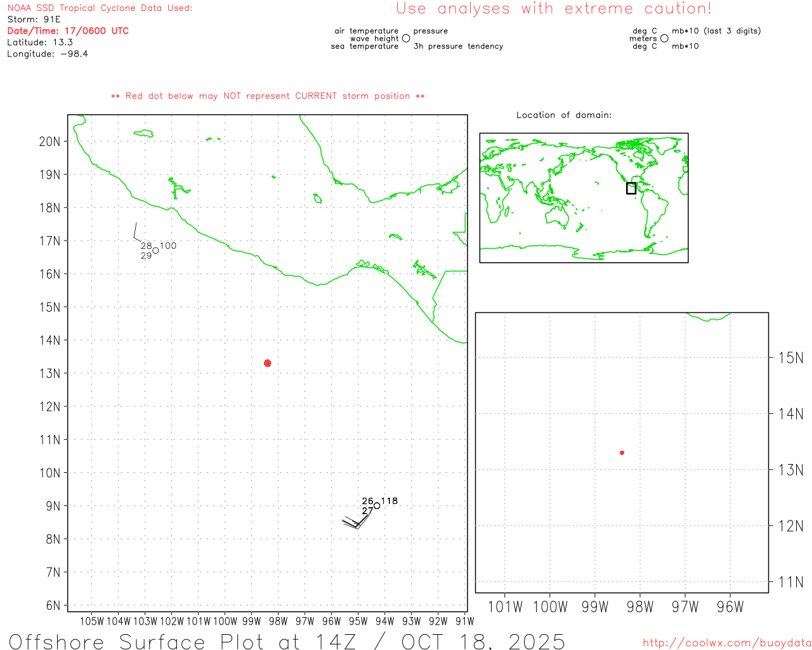Click the 105W longitude label on main map
The image size is (812, 650).
92,621
